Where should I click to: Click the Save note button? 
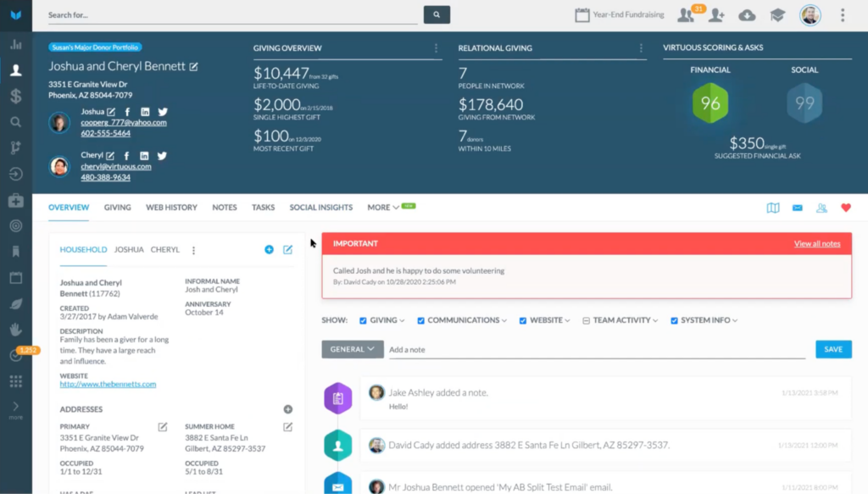point(833,349)
